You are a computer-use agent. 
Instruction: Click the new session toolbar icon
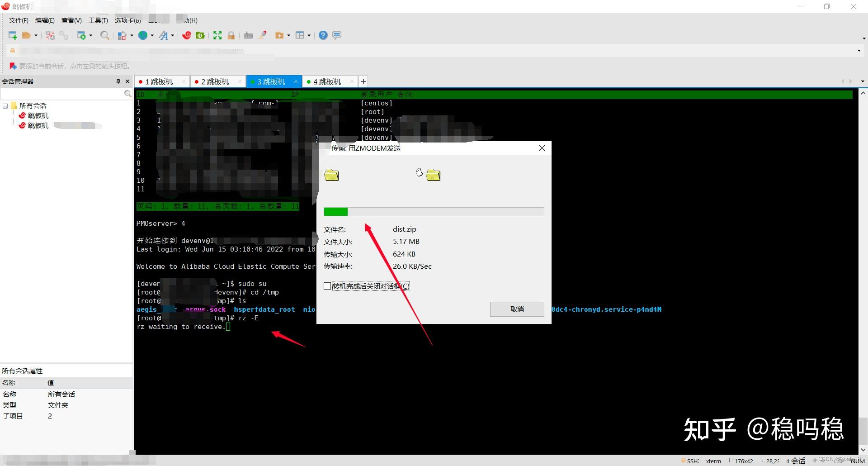[x=13, y=35]
